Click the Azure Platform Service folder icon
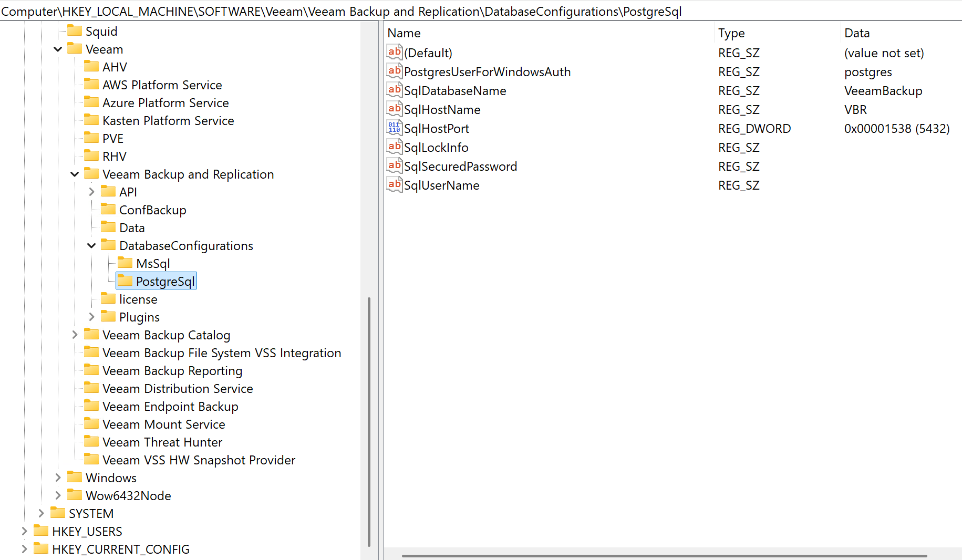 [x=91, y=102]
